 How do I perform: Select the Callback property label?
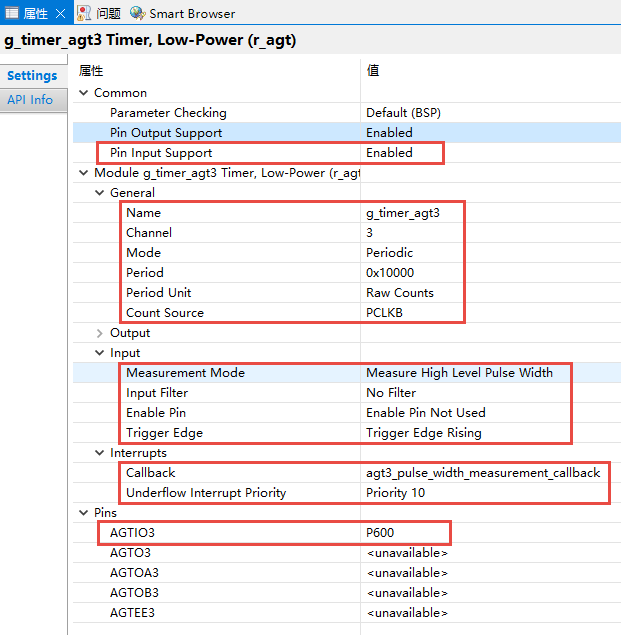[x=151, y=473]
